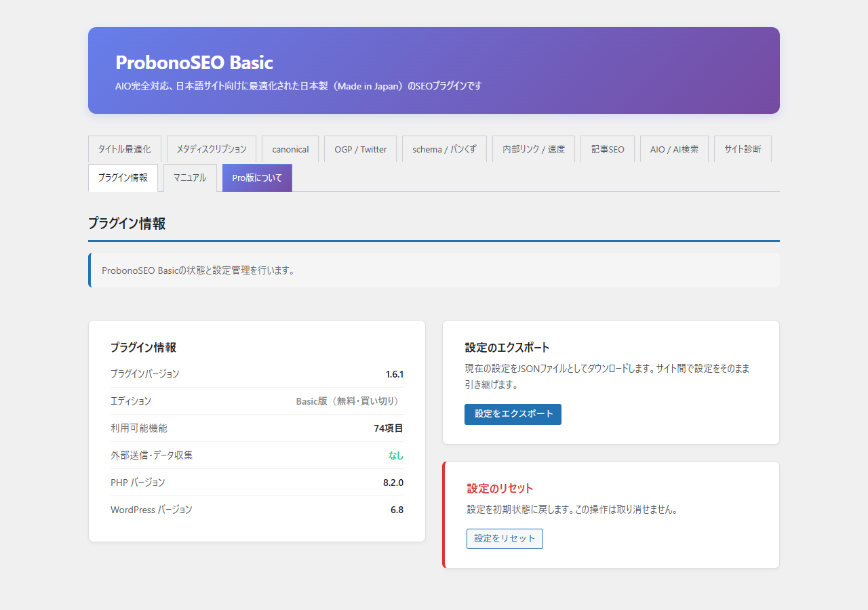This screenshot has width=868, height=610.
Task: Click the WordPress version value 6.8
Action: click(x=397, y=510)
